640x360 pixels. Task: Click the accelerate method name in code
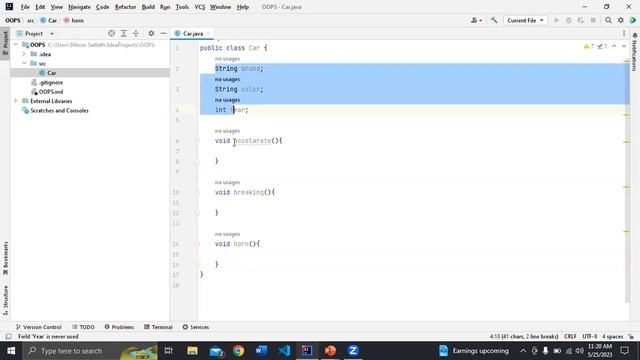tap(252, 141)
